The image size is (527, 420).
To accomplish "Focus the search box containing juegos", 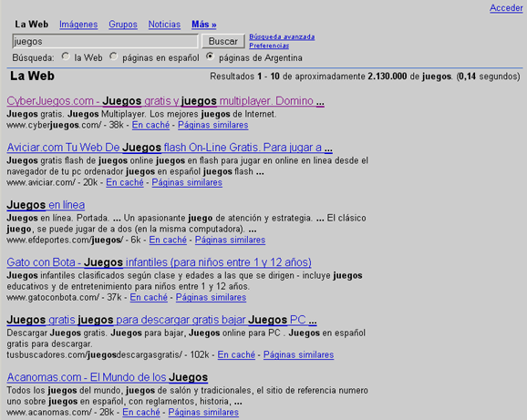I will tap(105, 41).
